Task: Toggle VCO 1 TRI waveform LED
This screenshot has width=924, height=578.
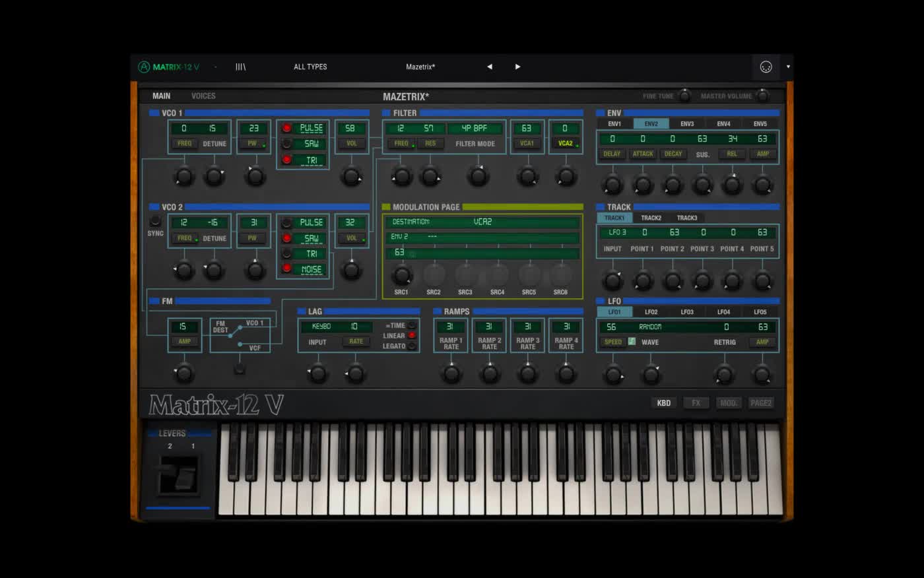Action: click(287, 160)
